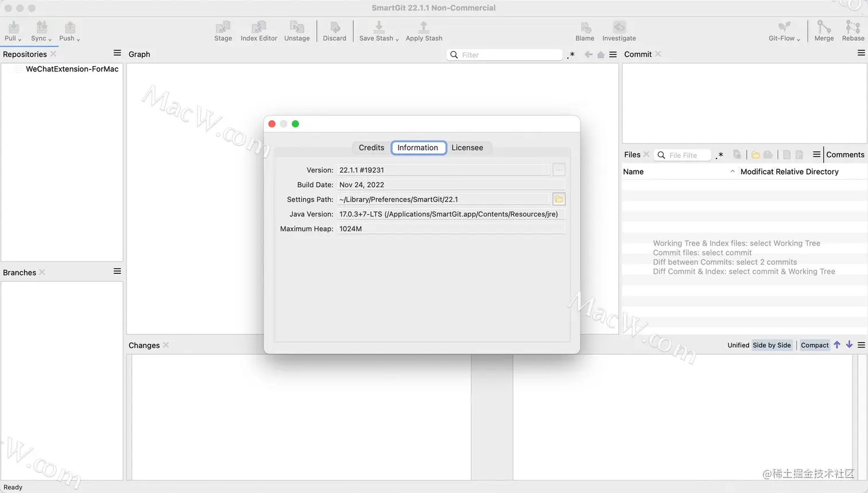The image size is (868, 493).
Task: Open the Repositories panel hamburger menu
Action: pos(117,53)
